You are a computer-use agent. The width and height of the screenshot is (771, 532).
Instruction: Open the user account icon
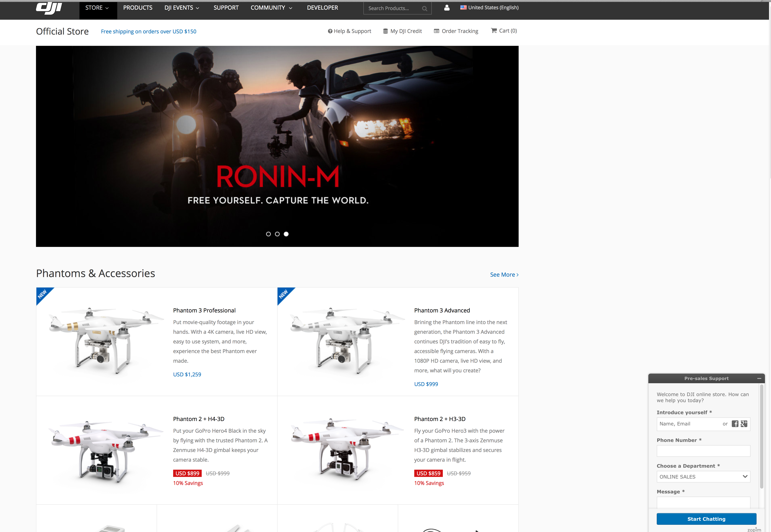click(447, 8)
